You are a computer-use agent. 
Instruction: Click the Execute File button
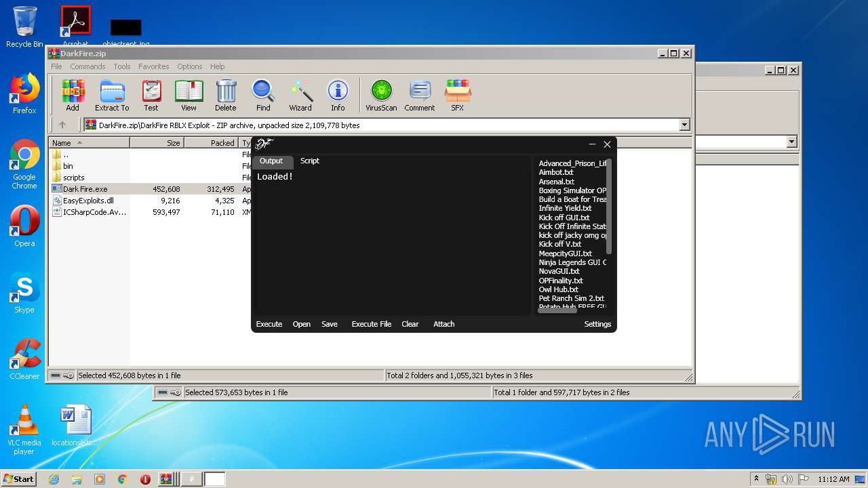372,324
